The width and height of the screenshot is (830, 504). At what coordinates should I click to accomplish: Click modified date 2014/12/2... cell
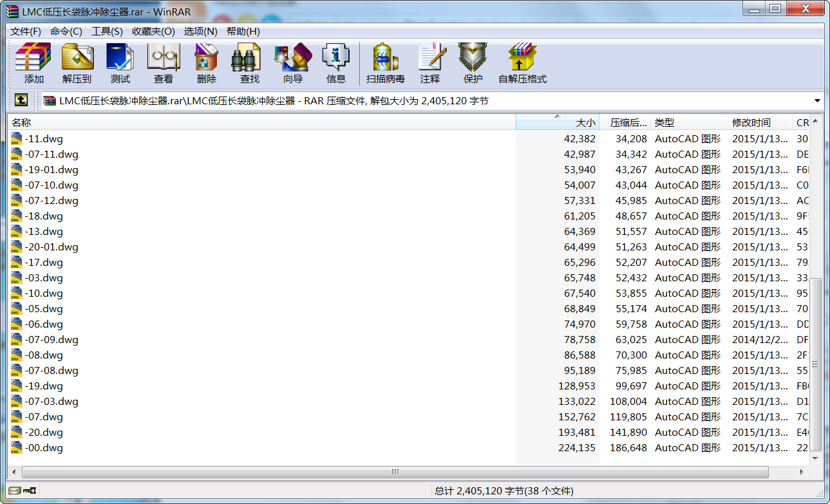tap(760, 339)
